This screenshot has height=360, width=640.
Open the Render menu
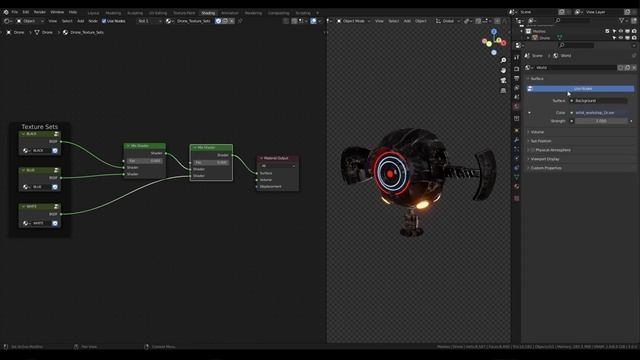tap(40, 12)
